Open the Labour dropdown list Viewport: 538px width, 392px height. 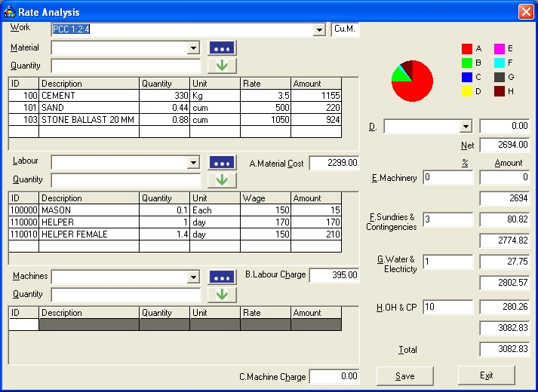(193, 163)
